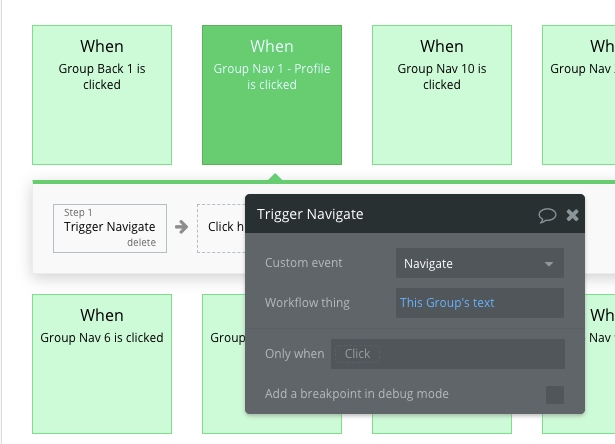Close the Trigger Navigate popup
The height and width of the screenshot is (444, 615).
[x=573, y=215]
